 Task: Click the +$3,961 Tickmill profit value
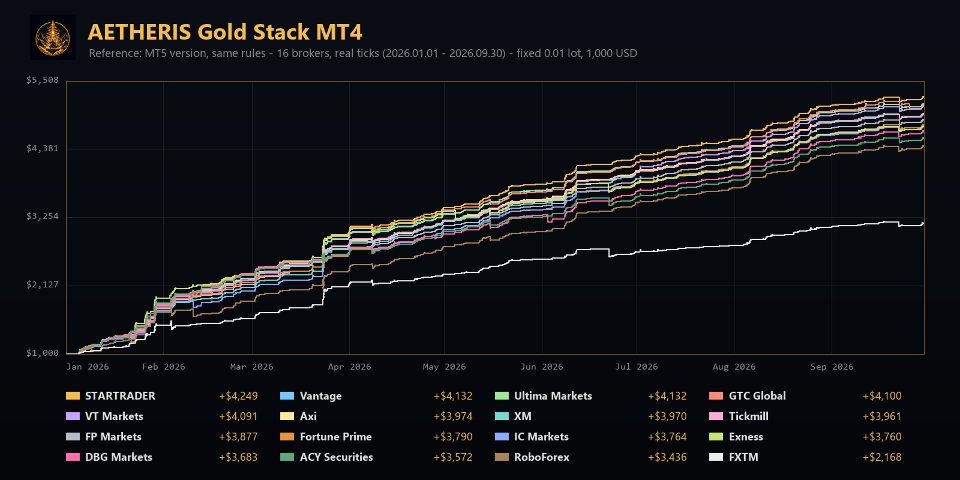882,416
